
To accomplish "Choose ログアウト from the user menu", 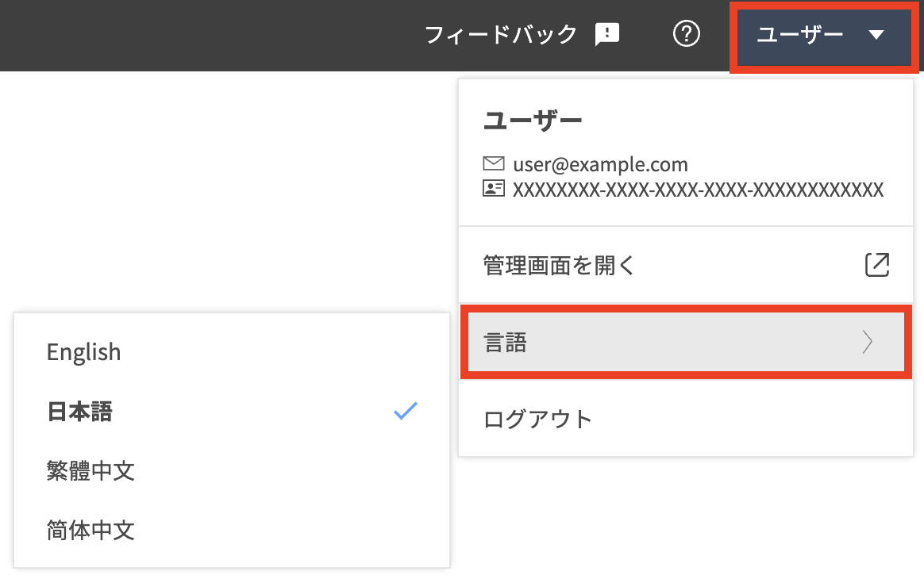I will tap(686, 419).
